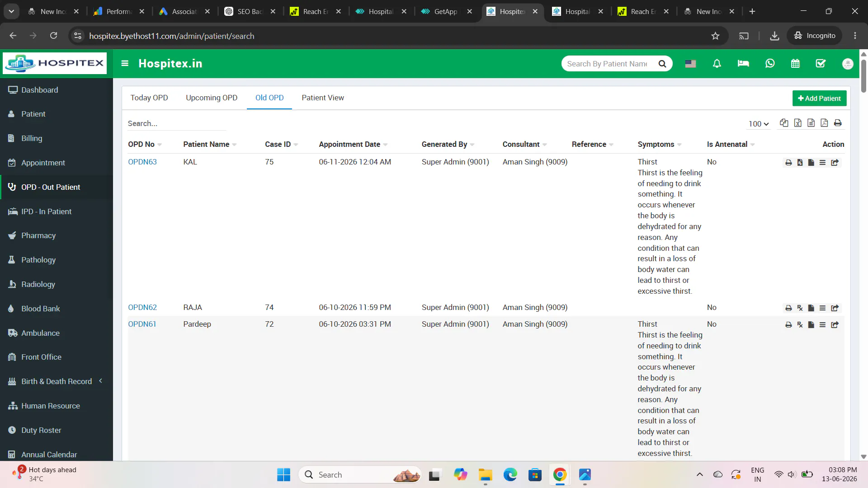868x488 pixels.
Task: Export table as CSV document icon
Action: (x=811, y=123)
